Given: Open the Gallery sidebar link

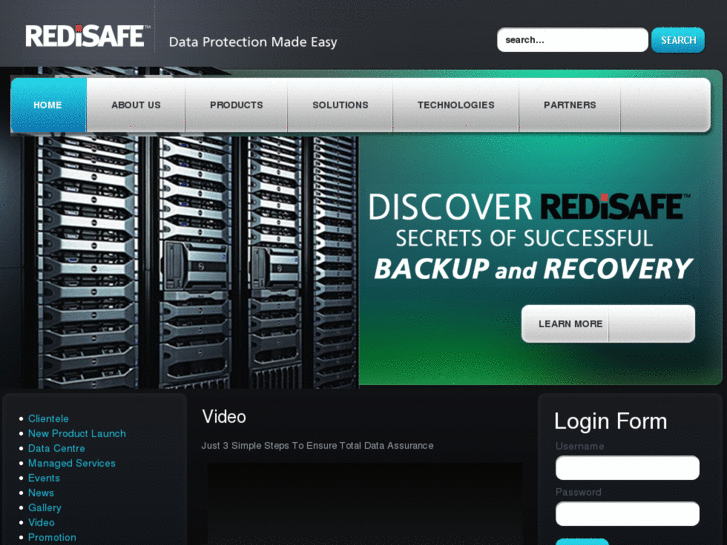Looking at the screenshot, I should pos(45,507).
